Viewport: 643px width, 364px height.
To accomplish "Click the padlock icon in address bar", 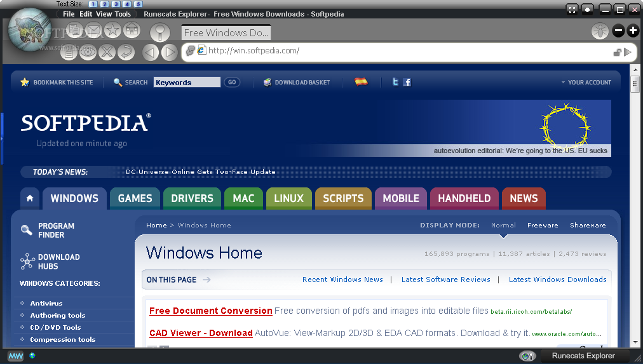I will [617, 52].
